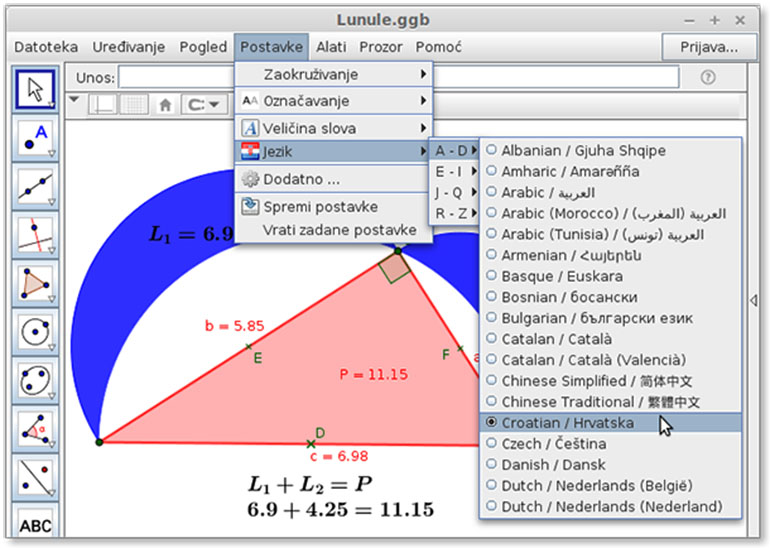This screenshot has width=770, height=548.
Task: Click the ABC text tool
Action: (x=35, y=523)
